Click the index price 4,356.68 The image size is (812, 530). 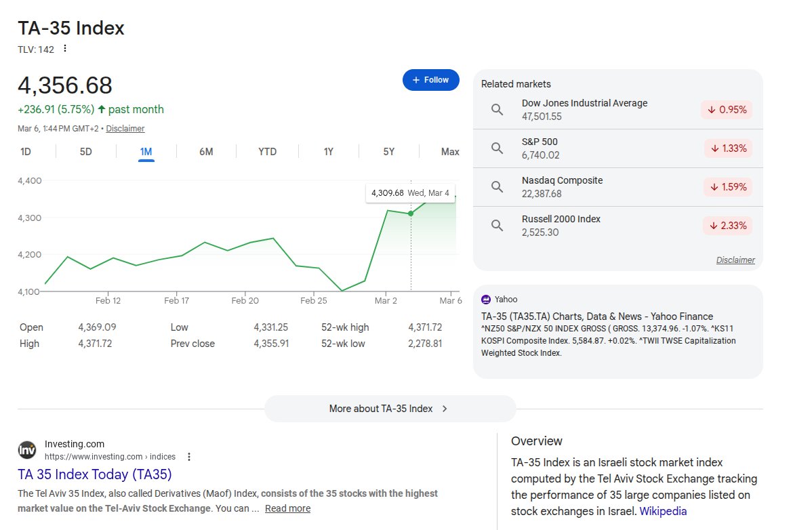click(x=65, y=85)
